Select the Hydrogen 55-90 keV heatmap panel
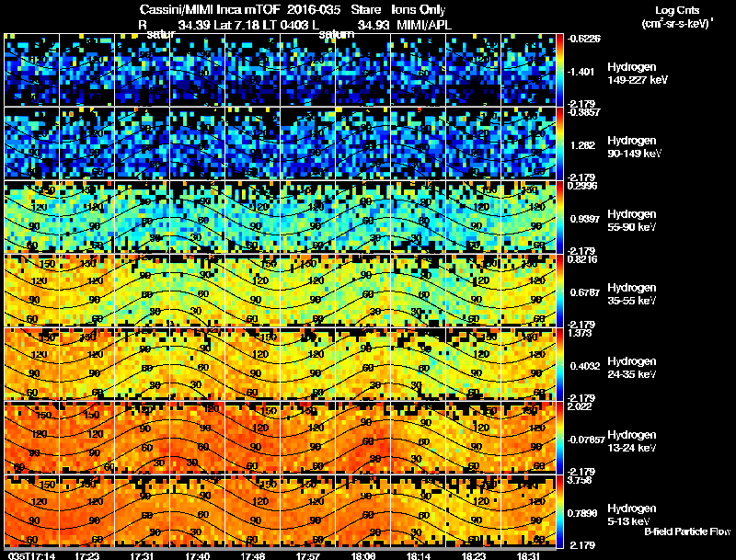 click(x=281, y=217)
